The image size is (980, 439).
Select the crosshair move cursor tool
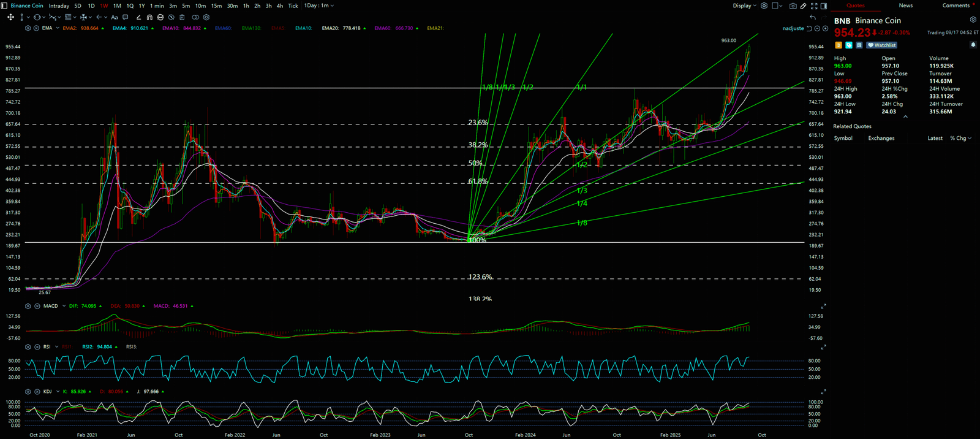point(10,17)
